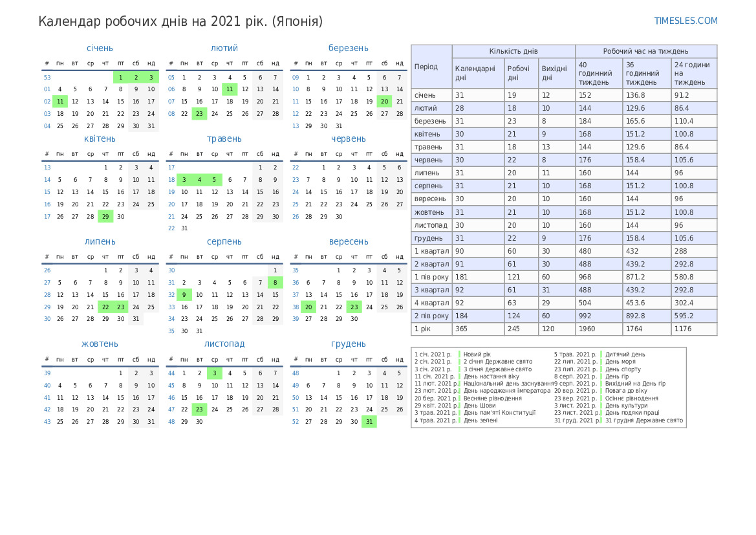Image resolution: width=756 pixels, height=535 pixels.
Task: Click the date '29 квіт. 2021 р.' in the legend
Action: point(436,406)
